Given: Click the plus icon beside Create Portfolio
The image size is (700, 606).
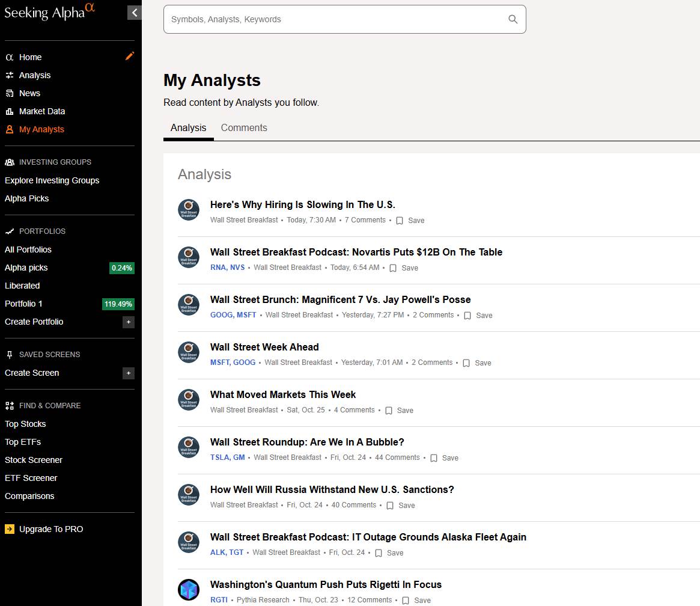Looking at the screenshot, I should [x=129, y=322].
